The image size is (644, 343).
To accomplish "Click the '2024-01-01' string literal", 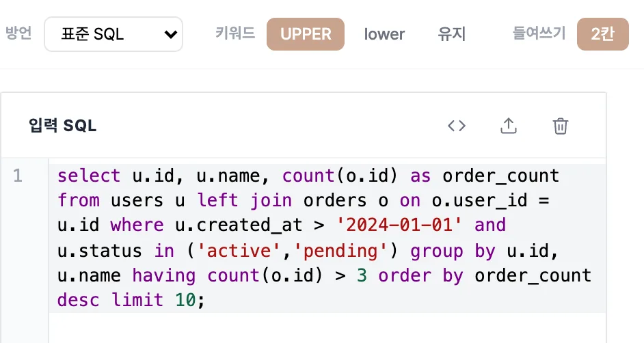I will (400, 225).
